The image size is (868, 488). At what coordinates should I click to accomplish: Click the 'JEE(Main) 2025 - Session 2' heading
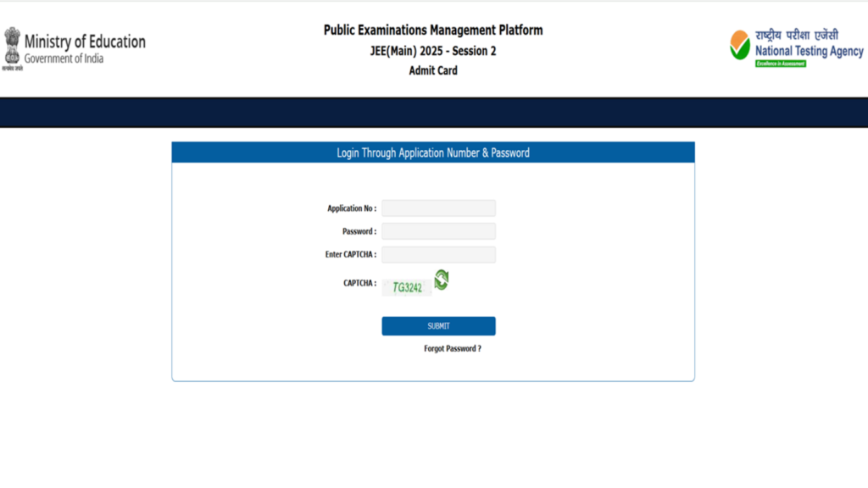(x=433, y=51)
